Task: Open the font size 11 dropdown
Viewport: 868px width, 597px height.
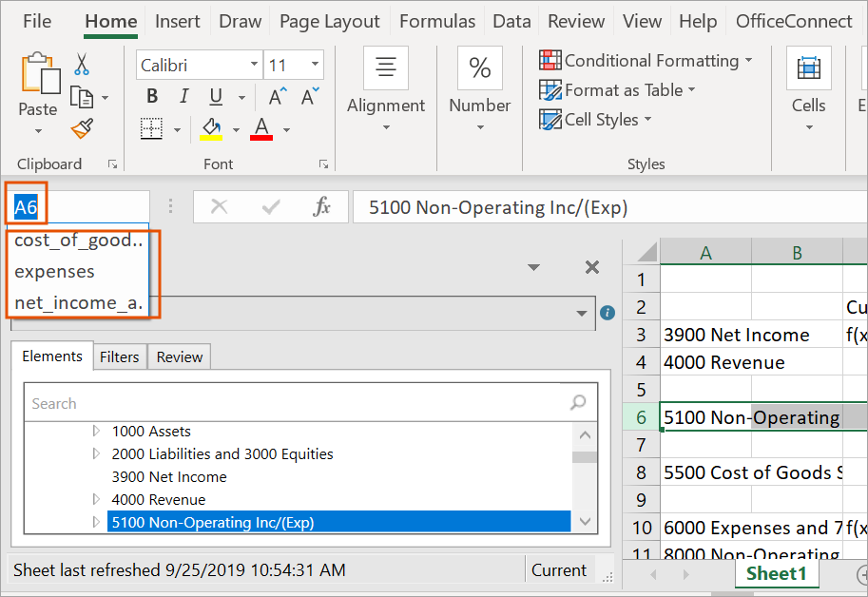Action: click(315, 65)
